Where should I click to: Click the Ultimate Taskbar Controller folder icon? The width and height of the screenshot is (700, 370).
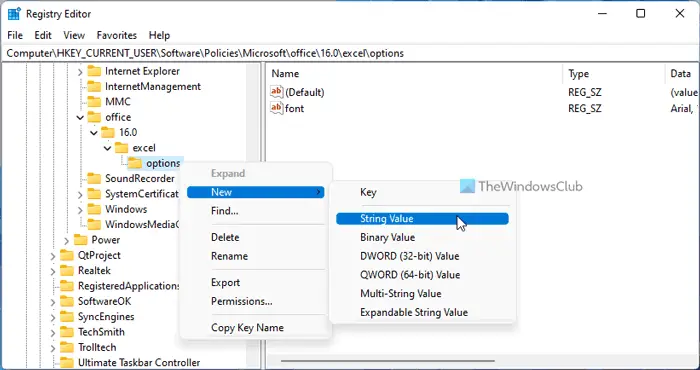point(67,362)
